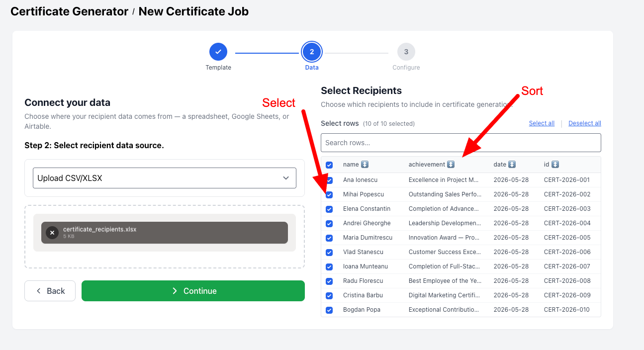Screen dimensions: 644x350
Task: Click the Ana Ionescu name cell
Action: [x=360, y=180]
